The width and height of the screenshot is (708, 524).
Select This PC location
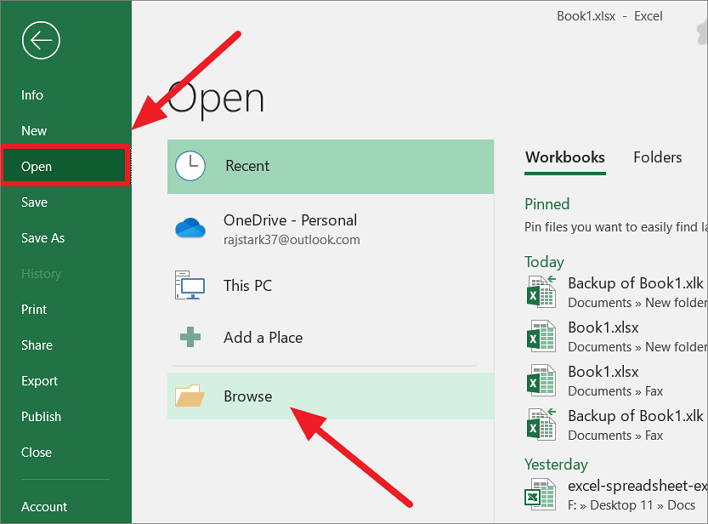coord(331,285)
